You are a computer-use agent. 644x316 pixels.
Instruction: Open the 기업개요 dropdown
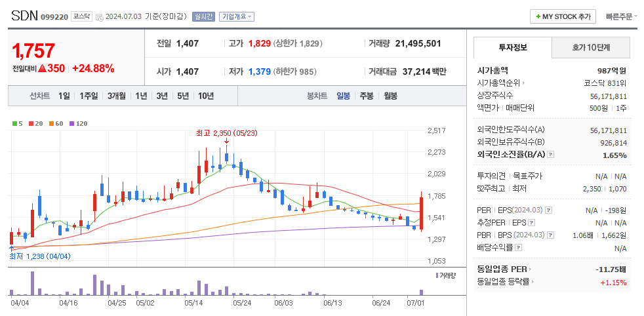[237, 16]
